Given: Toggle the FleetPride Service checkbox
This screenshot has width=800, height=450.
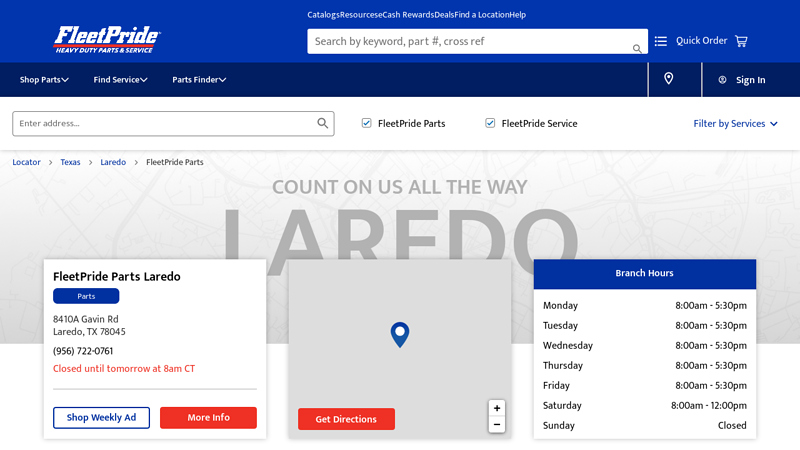Looking at the screenshot, I should tap(491, 123).
